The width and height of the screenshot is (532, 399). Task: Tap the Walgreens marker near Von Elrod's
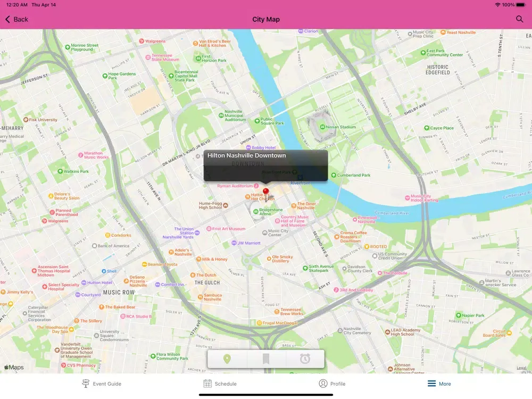click(x=142, y=41)
